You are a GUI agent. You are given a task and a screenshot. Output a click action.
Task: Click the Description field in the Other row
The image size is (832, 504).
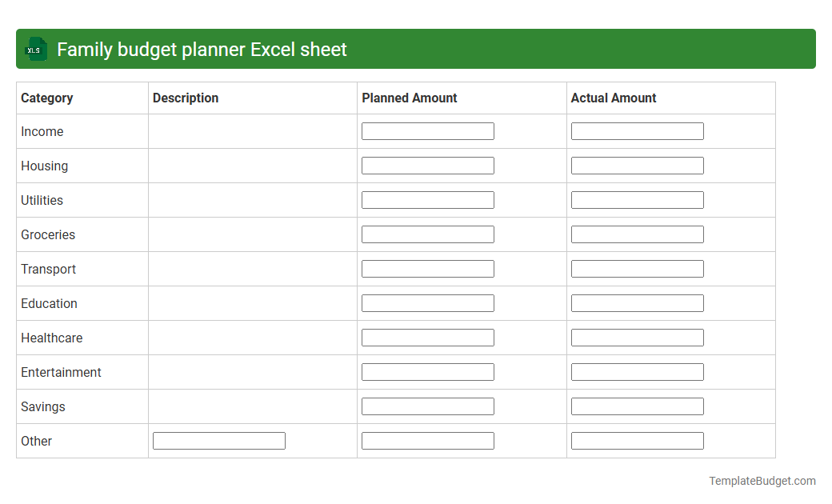point(218,440)
